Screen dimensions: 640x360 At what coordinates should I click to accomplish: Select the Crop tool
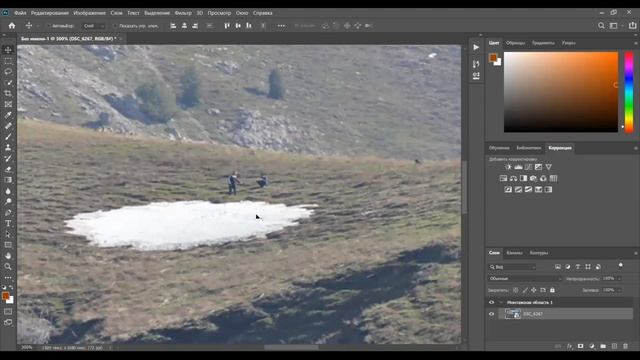(x=8, y=93)
